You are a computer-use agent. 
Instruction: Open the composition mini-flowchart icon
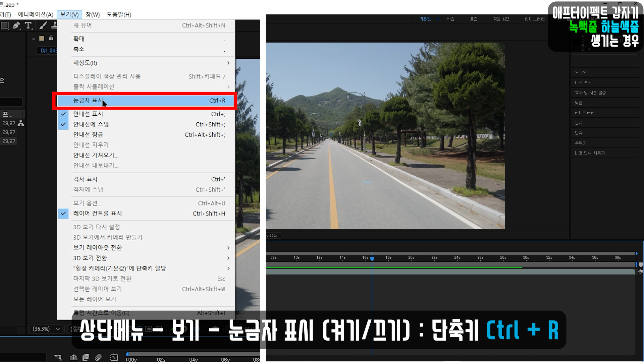[x=58, y=357]
